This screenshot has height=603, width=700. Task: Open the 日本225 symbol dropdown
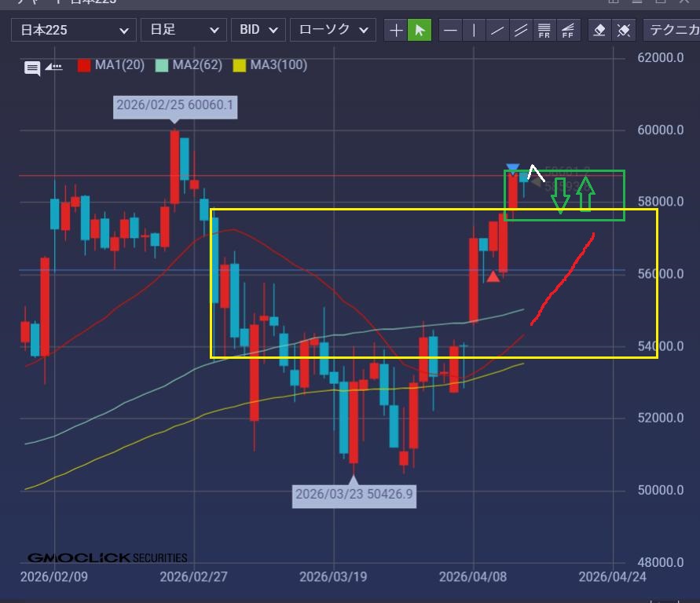(x=73, y=31)
